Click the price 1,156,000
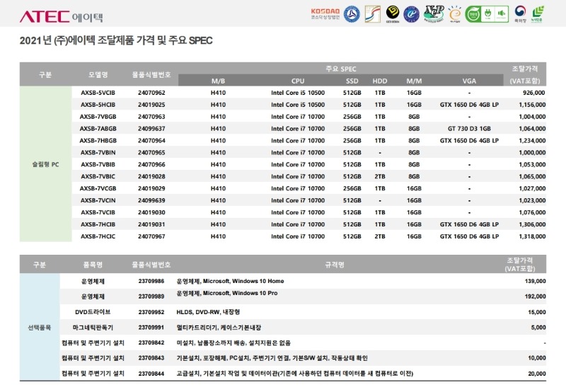The height and width of the screenshot is (392, 566). (532, 105)
